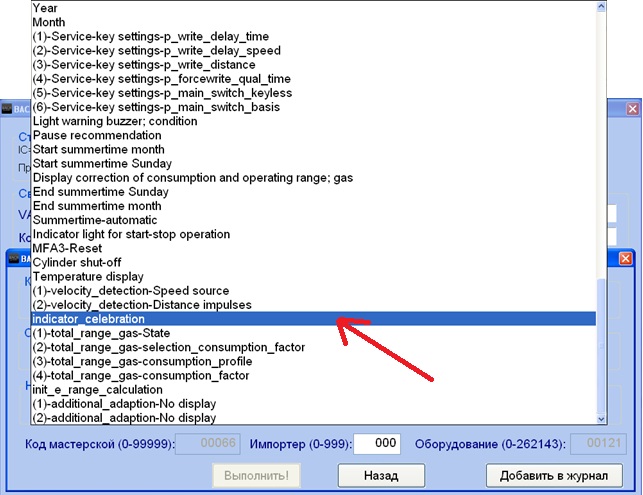Click the list scrollbar down arrow
This screenshot has width=643, height=495.
point(603,419)
